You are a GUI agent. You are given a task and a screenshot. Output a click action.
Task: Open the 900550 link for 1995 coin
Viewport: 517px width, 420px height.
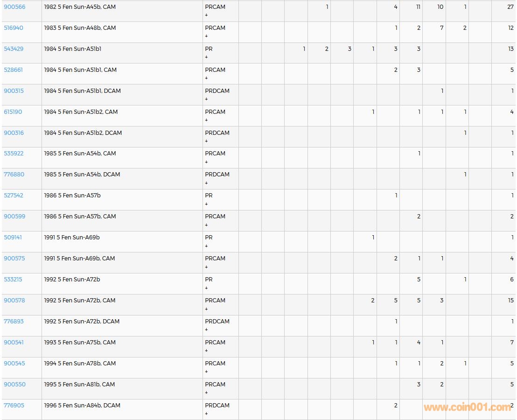14,385
